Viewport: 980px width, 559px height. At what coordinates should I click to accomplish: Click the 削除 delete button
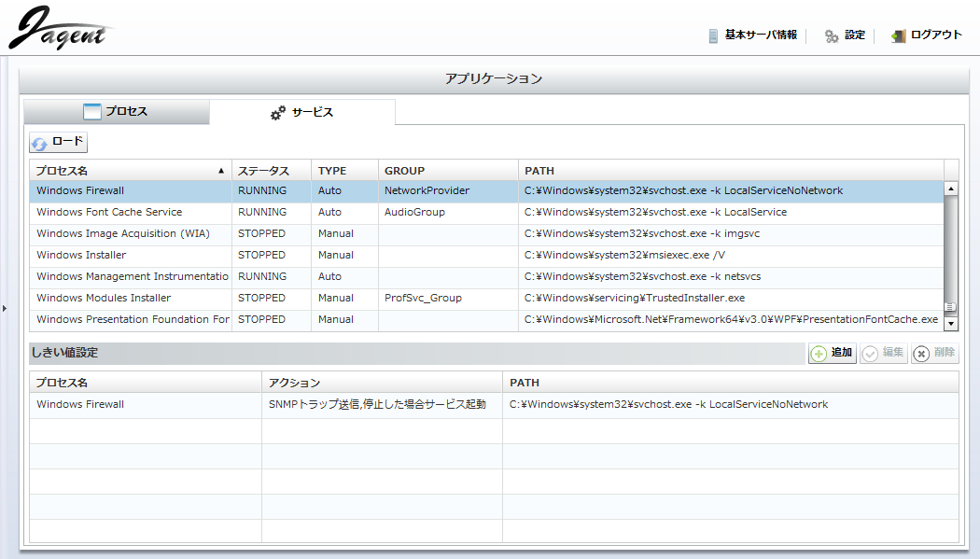click(934, 353)
